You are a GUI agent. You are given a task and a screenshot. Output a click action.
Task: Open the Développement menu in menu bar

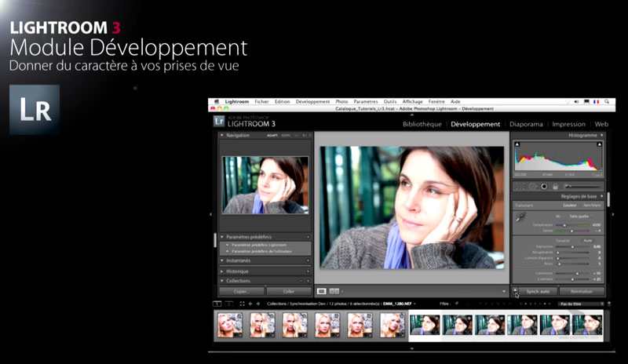(x=312, y=102)
